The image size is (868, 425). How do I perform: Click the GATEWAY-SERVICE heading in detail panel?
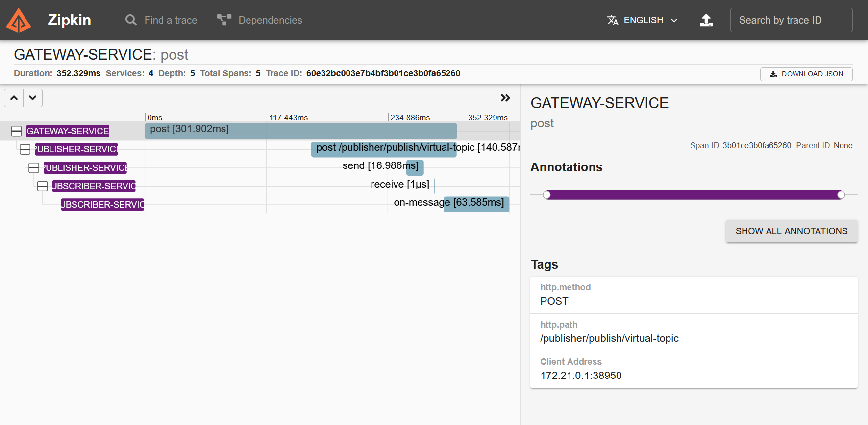[599, 103]
